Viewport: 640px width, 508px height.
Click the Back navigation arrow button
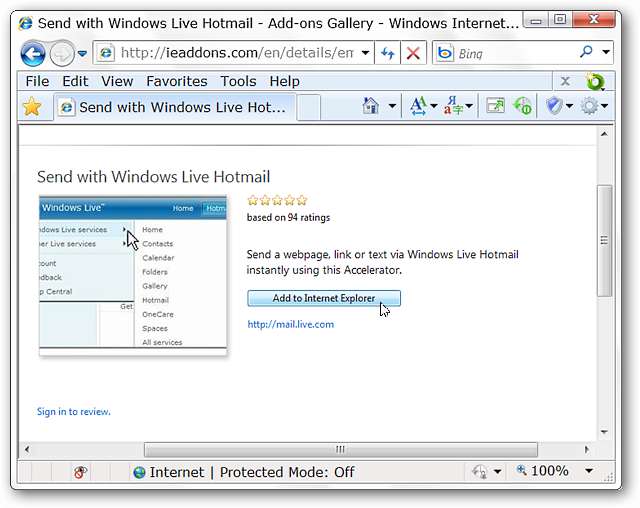33,53
